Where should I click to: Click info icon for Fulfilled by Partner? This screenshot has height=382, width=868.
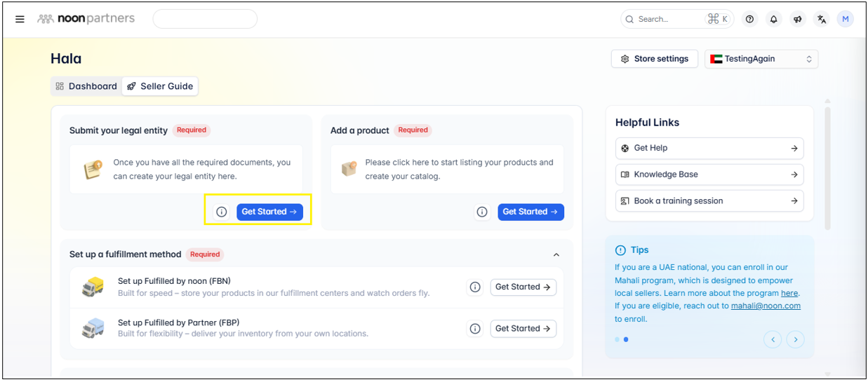pyautogui.click(x=475, y=329)
